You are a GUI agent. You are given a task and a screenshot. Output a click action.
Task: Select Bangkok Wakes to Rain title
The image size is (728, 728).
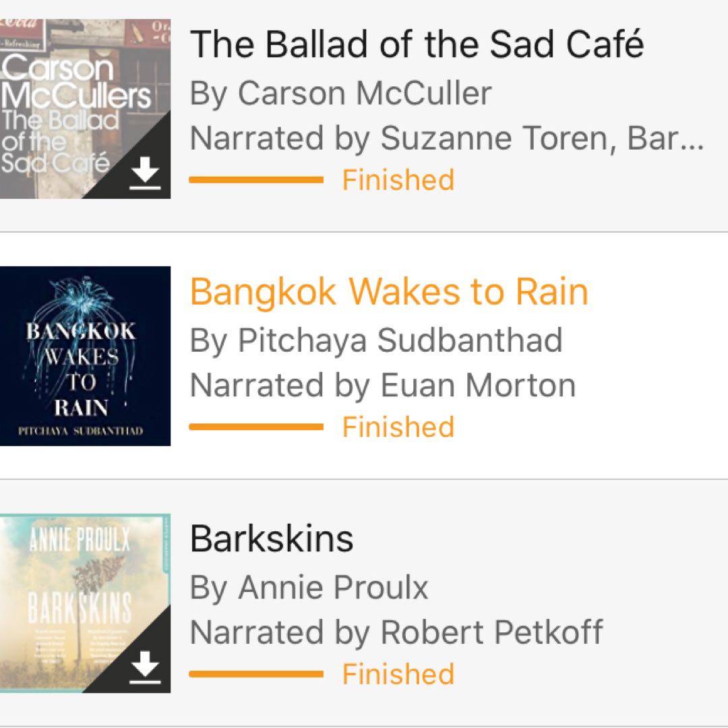click(389, 292)
